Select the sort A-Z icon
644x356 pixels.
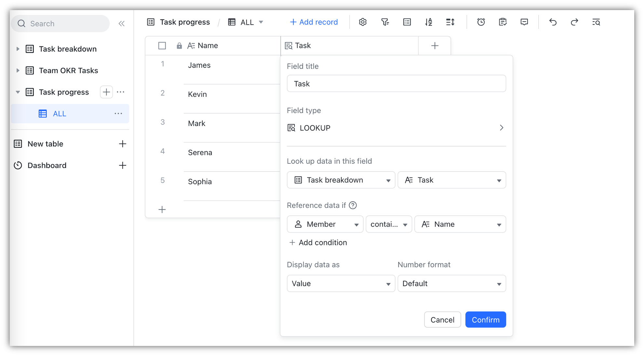click(429, 22)
